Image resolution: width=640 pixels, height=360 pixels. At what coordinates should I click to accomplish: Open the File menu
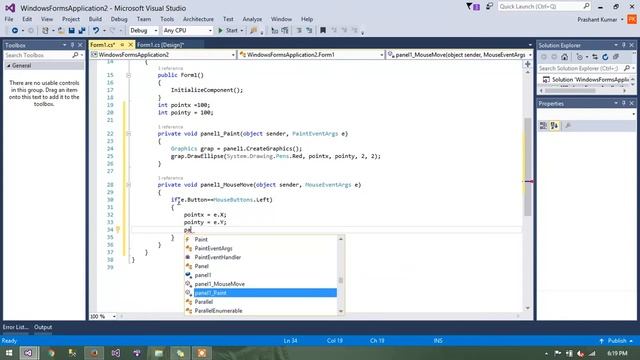tap(9, 19)
